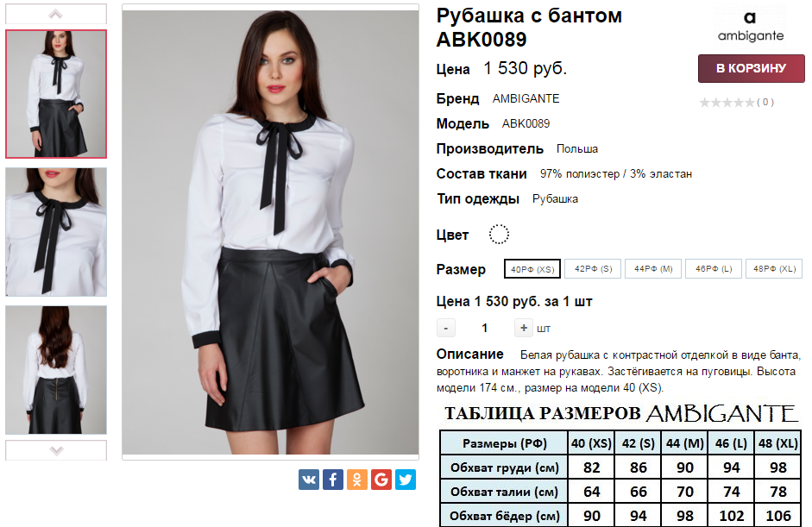Open the back view thumbnail
The image size is (812, 527).
tap(56, 370)
